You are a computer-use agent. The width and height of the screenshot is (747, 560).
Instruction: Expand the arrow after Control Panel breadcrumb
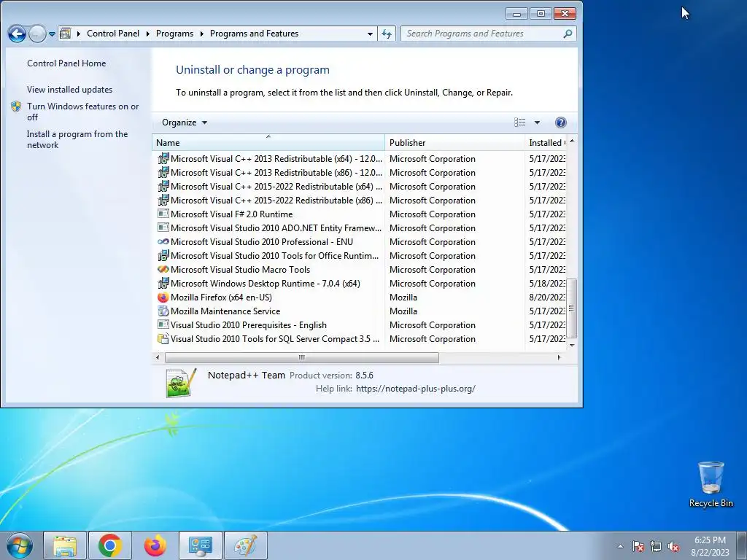point(147,34)
